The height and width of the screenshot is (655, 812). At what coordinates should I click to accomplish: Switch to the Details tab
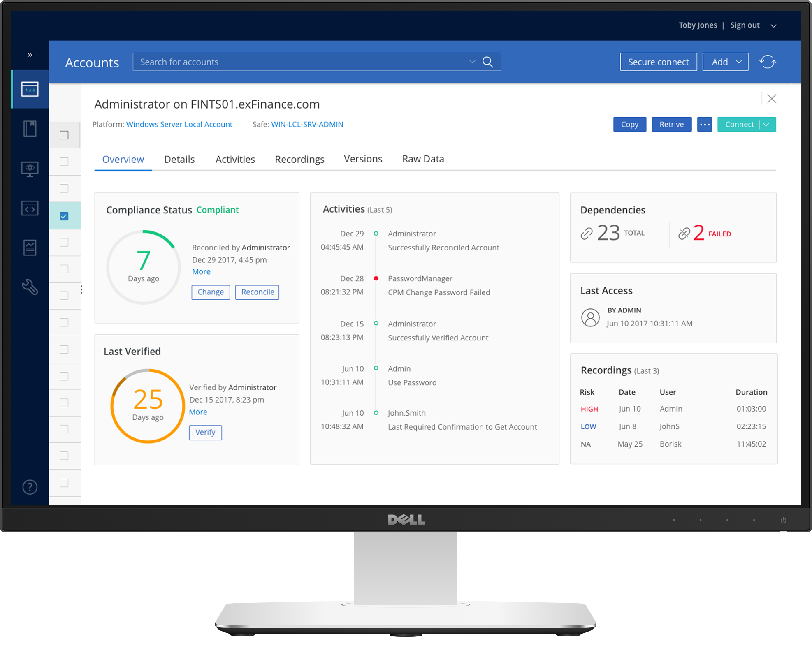179,159
